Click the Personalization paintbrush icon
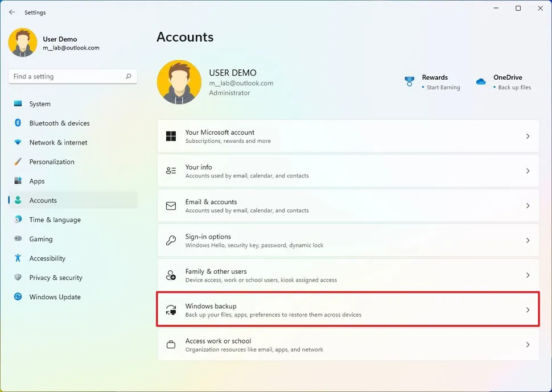The height and width of the screenshot is (392, 552). pos(18,162)
